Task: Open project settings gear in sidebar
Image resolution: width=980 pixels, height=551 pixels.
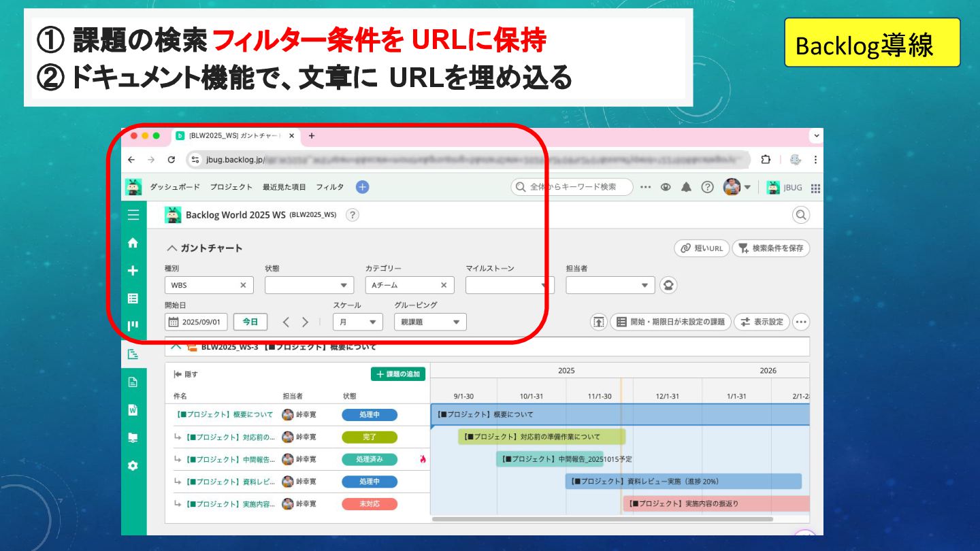Action: pos(133,465)
